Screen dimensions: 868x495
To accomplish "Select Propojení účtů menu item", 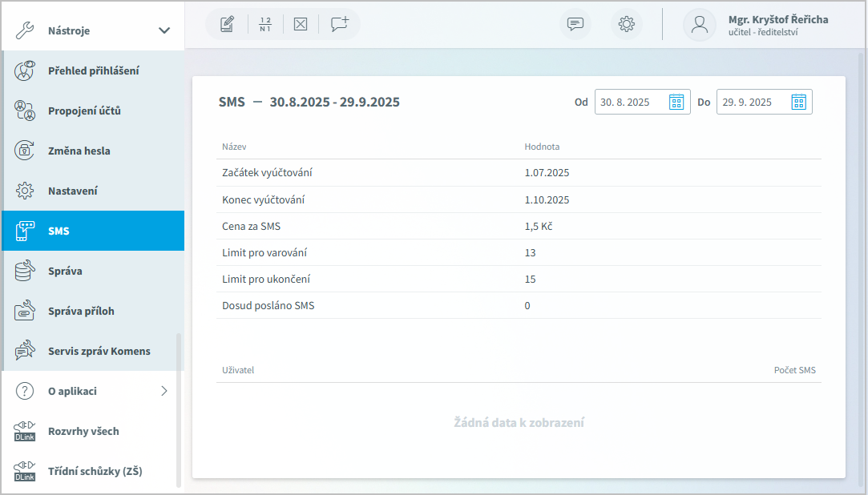I will (x=84, y=111).
